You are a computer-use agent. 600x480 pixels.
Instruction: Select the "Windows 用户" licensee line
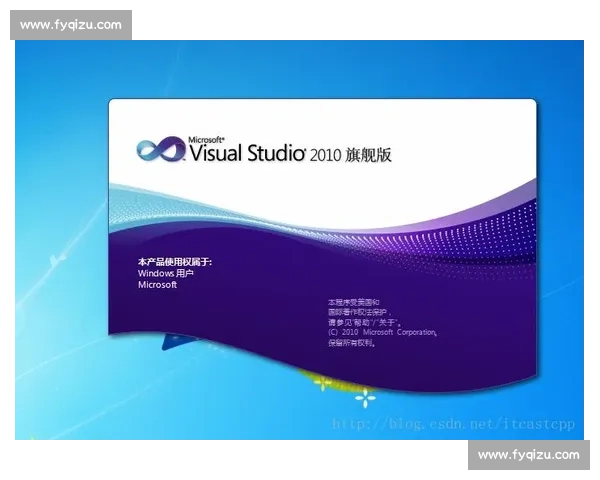[x=166, y=273]
